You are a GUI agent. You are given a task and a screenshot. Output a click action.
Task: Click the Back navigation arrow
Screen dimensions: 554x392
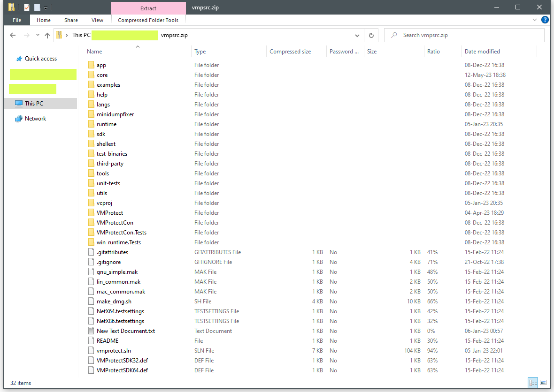[x=13, y=35]
